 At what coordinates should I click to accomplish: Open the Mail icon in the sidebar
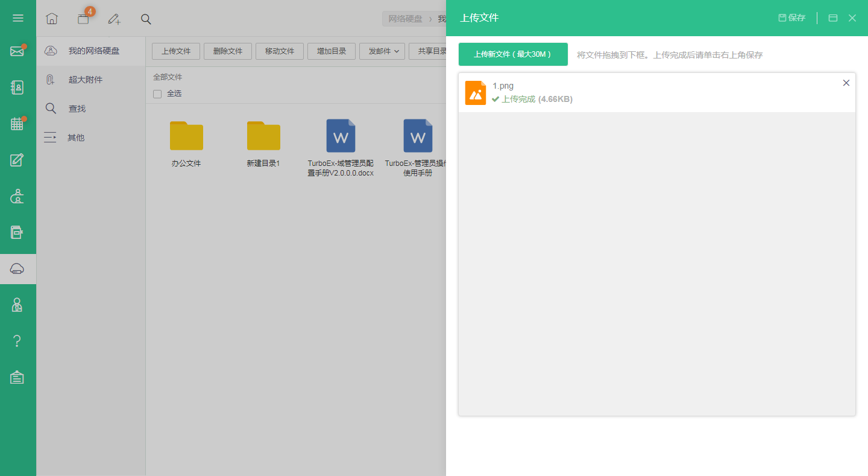[x=17, y=51]
